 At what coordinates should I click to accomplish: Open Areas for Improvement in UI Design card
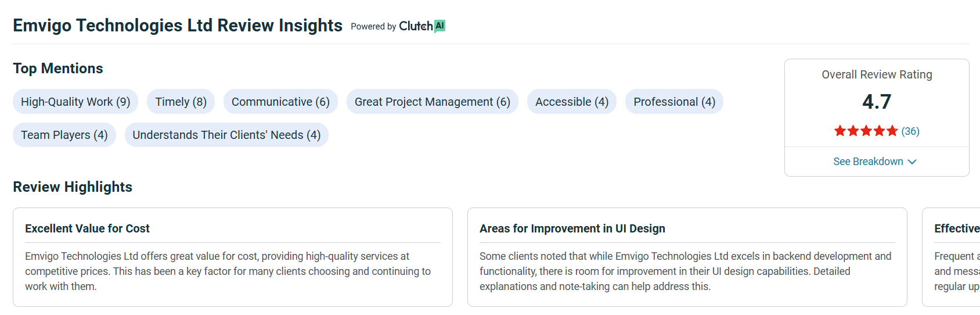687,257
